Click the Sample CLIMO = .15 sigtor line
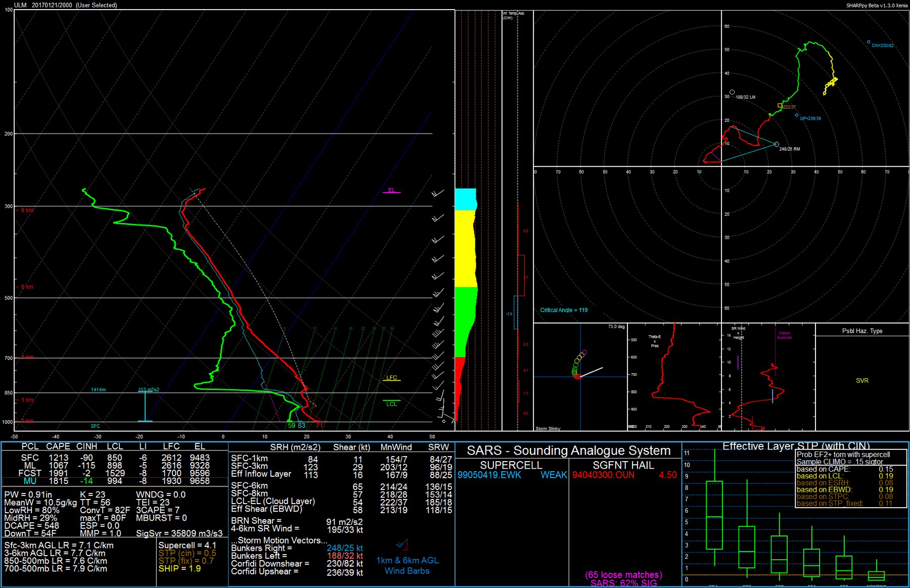910x588 pixels. click(840, 462)
